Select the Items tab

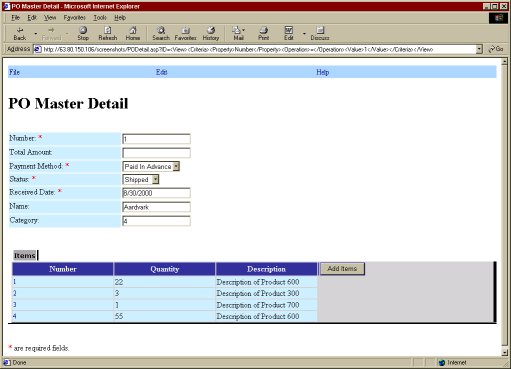pos(25,255)
